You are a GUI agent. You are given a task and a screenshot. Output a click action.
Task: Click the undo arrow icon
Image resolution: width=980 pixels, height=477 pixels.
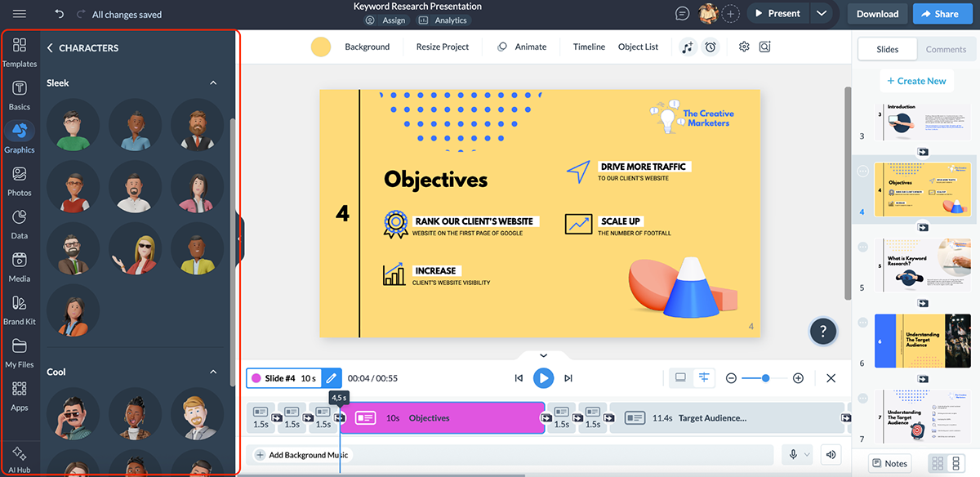[x=60, y=14]
